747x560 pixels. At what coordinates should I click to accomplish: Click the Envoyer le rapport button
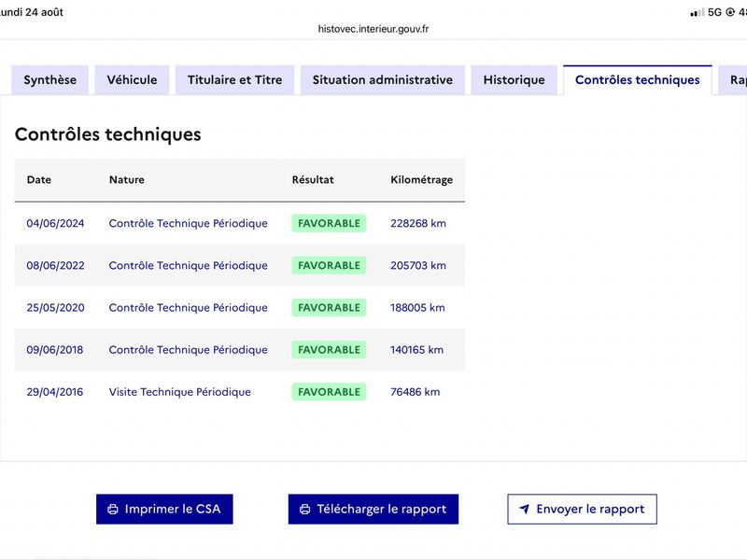pos(582,509)
